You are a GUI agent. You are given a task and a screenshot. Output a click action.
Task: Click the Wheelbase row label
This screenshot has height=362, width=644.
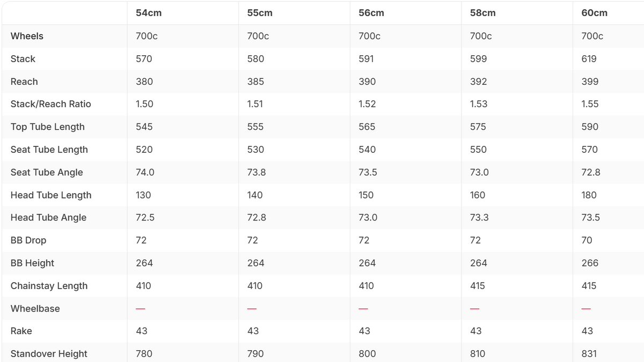pos(35,308)
